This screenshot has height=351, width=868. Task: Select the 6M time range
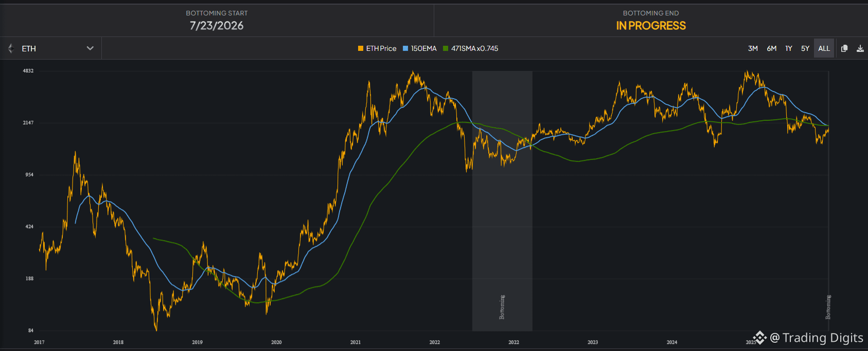(771, 48)
